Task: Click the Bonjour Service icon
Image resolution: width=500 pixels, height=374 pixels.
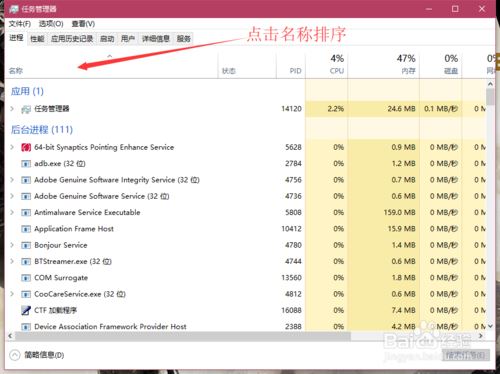Action: [26, 245]
